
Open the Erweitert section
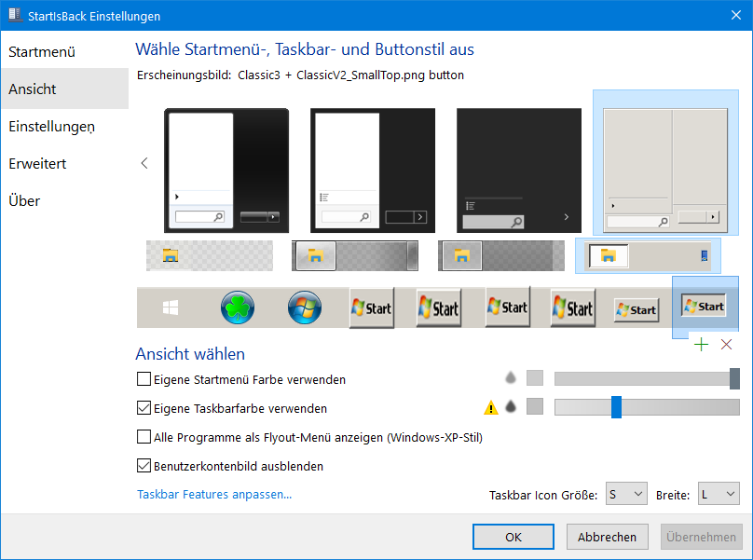tap(37, 163)
